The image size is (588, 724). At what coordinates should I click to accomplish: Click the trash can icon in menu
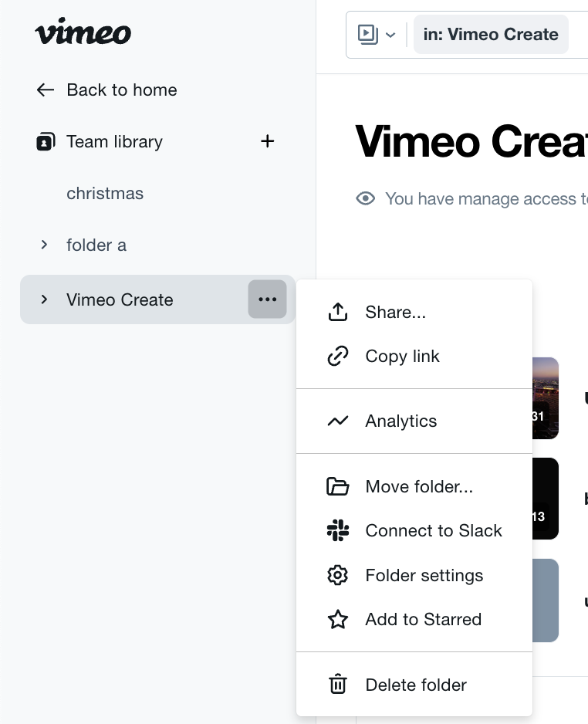tap(338, 685)
